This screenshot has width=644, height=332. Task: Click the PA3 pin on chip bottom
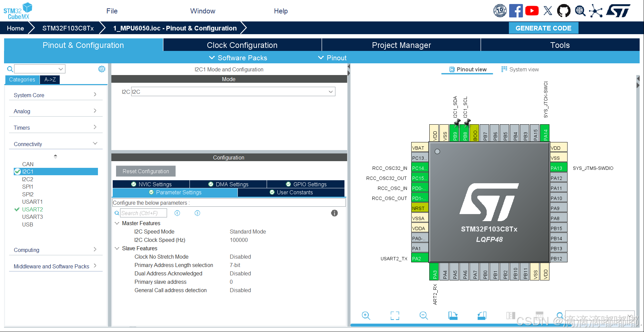point(434,272)
